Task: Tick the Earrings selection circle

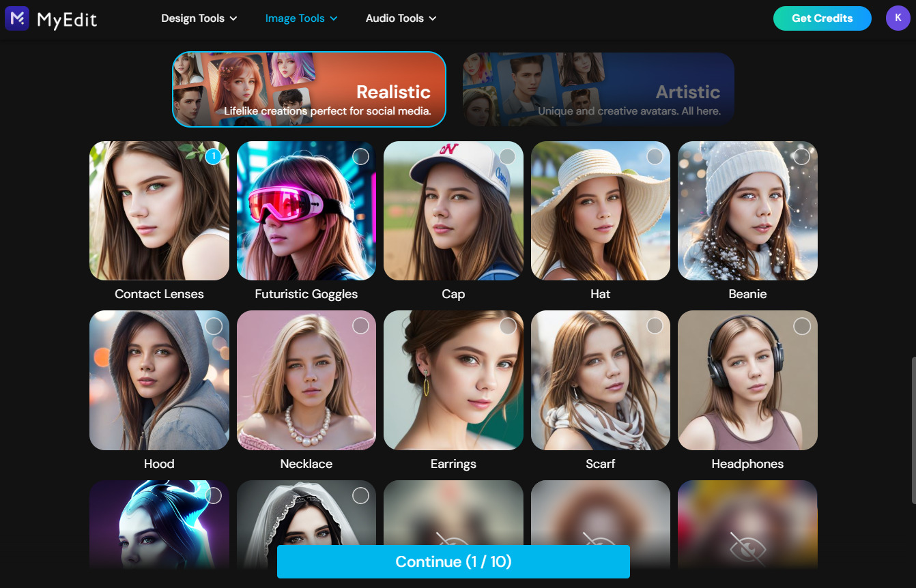Action: tap(508, 326)
